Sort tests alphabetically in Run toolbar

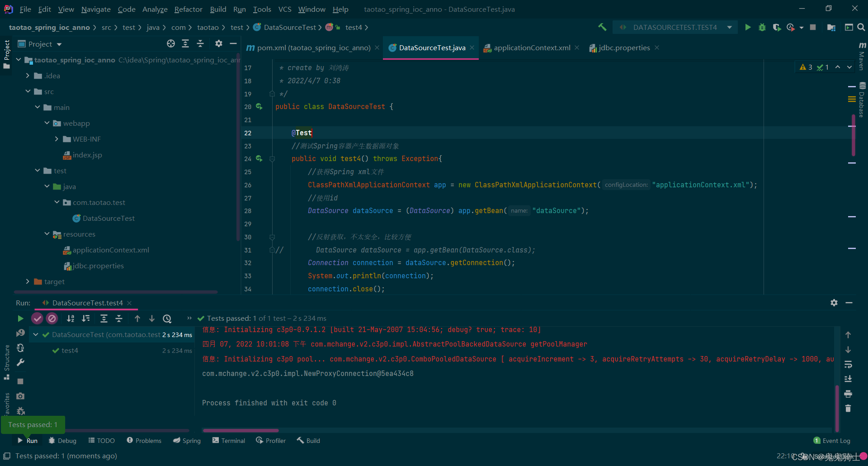(x=71, y=319)
